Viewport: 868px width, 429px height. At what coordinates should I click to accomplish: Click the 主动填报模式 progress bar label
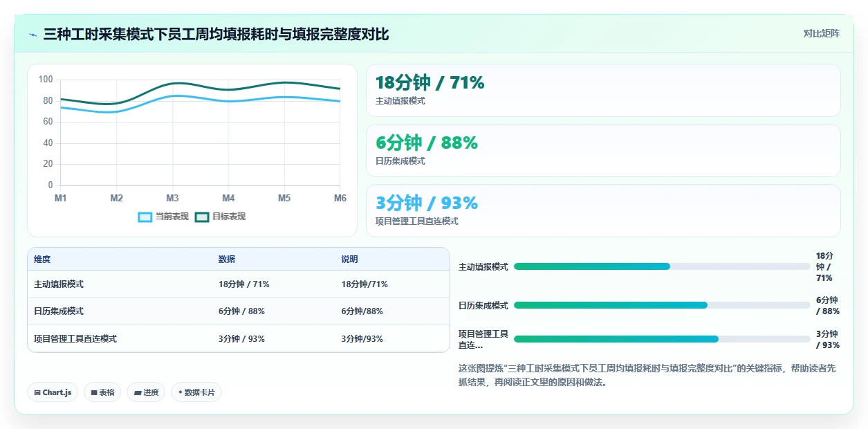tap(483, 266)
